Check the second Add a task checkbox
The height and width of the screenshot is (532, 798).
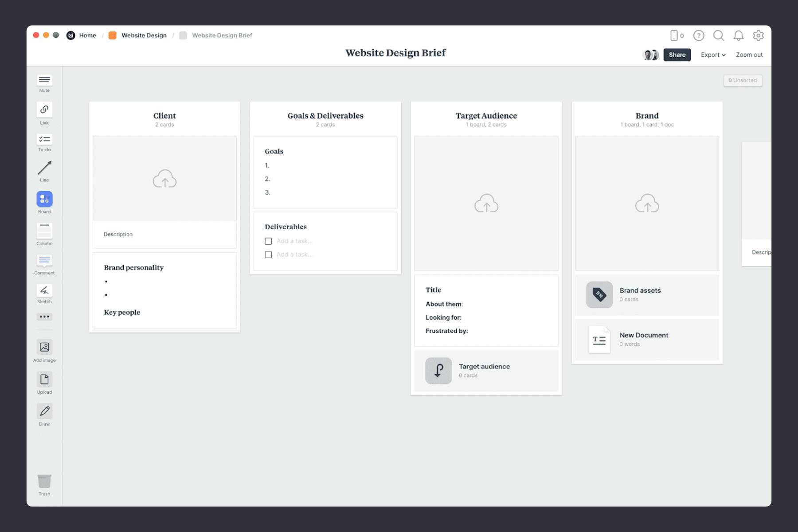[268, 254]
